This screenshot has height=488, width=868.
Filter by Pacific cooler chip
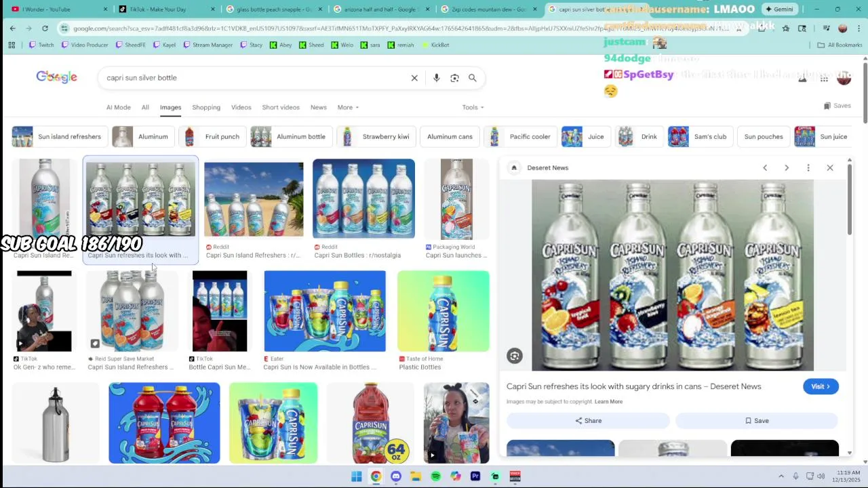[x=520, y=137]
